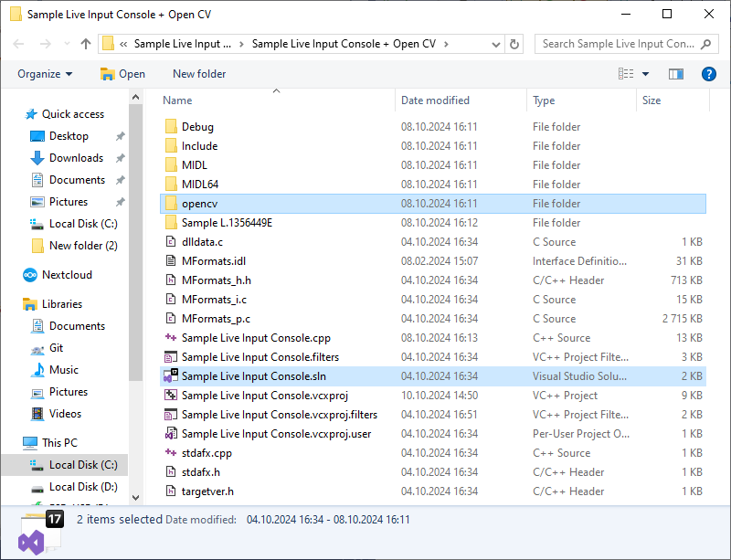
Task: Open the Music library icon
Action: [37, 370]
